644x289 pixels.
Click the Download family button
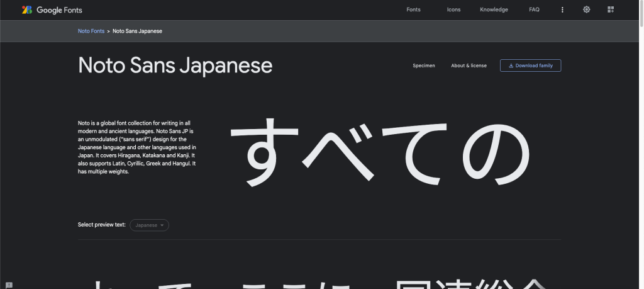coord(530,65)
